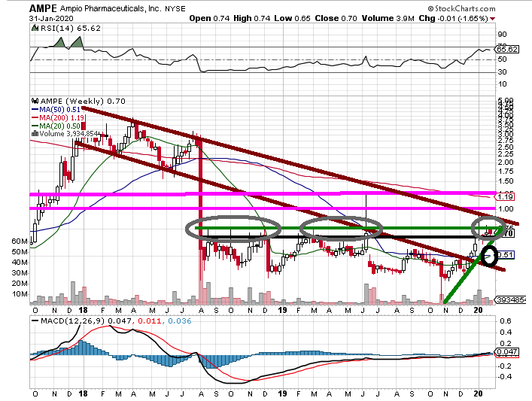The height and width of the screenshot is (401, 532).
Task: Click the 31-Jan-2020 date label
Action: [x=51, y=18]
